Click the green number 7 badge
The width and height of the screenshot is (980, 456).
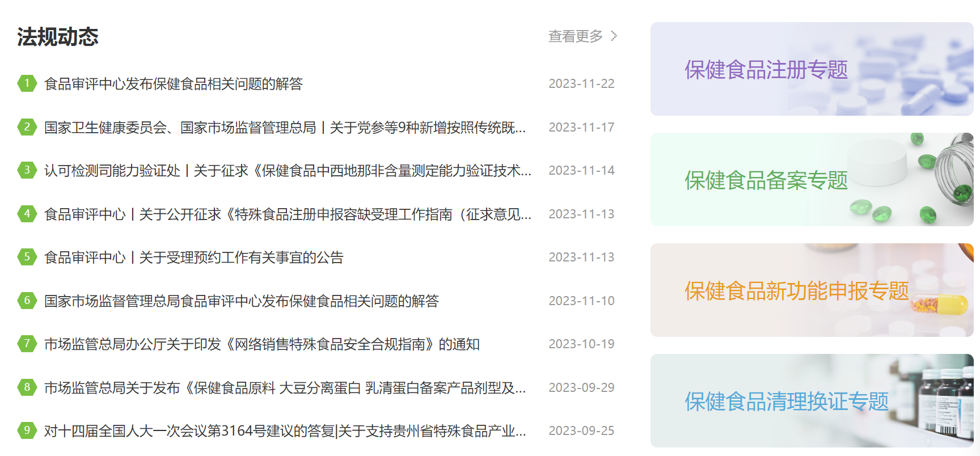click(27, 344)
